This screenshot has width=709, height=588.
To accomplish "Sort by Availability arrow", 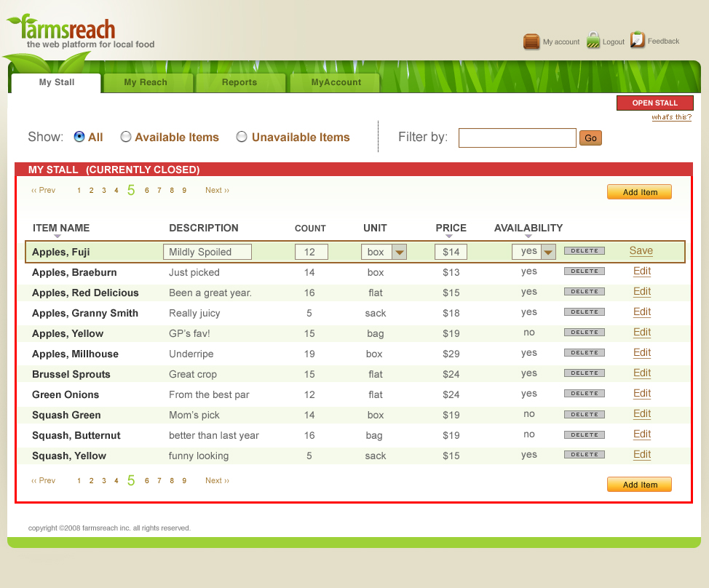I will 528,237.
